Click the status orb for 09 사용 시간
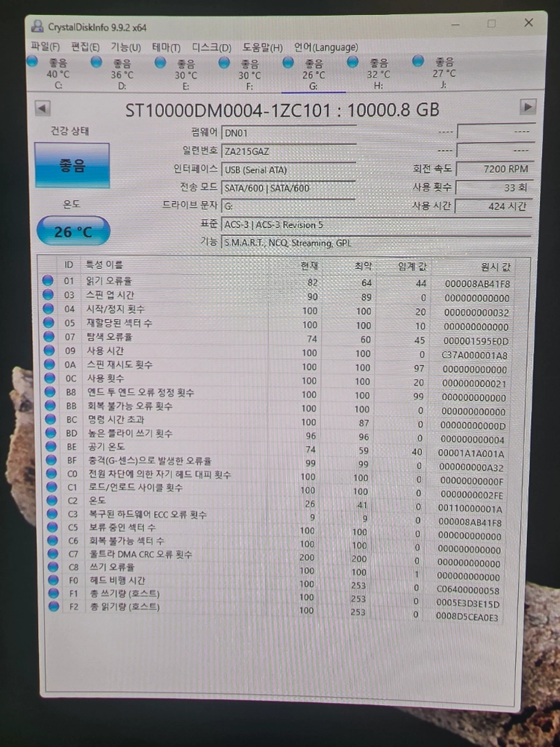 tap(49, 350)
